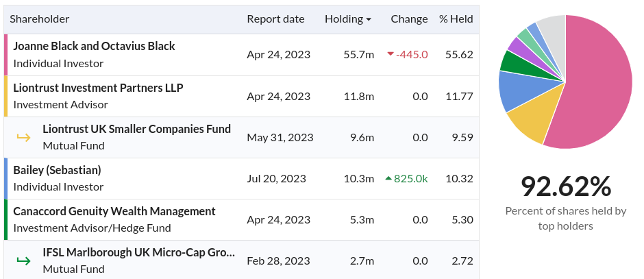Click the 11.77 percent held value

click(x=459, y=96)
